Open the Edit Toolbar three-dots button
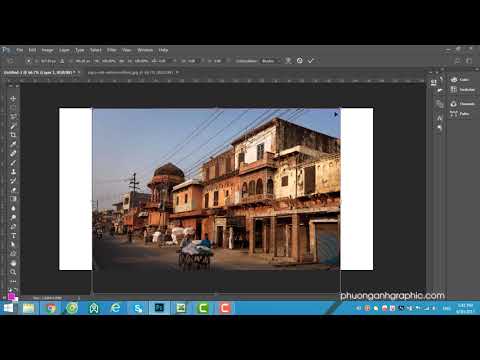 (x=13, y=281)
